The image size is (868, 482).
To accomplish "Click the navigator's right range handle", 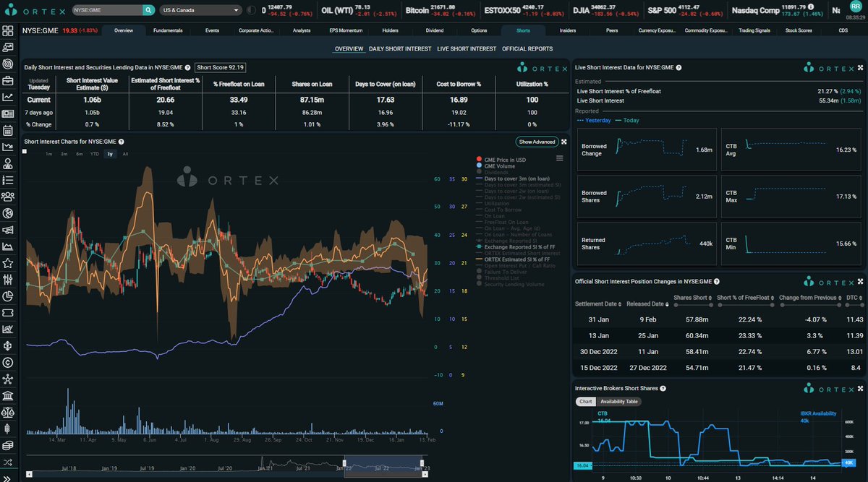I will [x=422, y=463].
